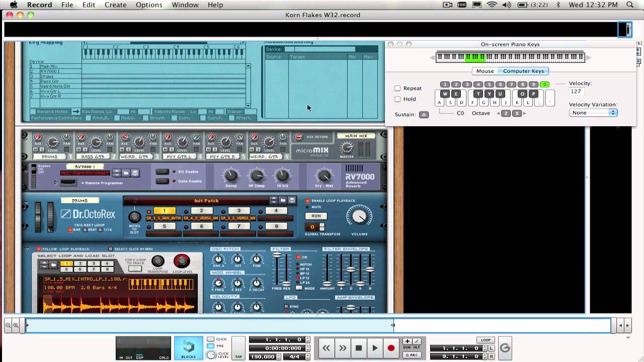Open Spotlight search icon
Viewport: 644px width, 362px height.
(629, 5)
